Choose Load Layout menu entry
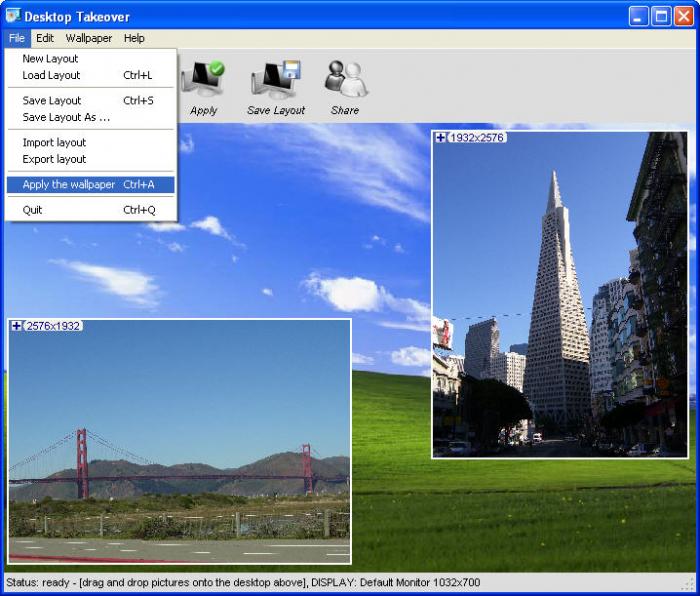This screenshot has width=700, height=596. (51, 75)
